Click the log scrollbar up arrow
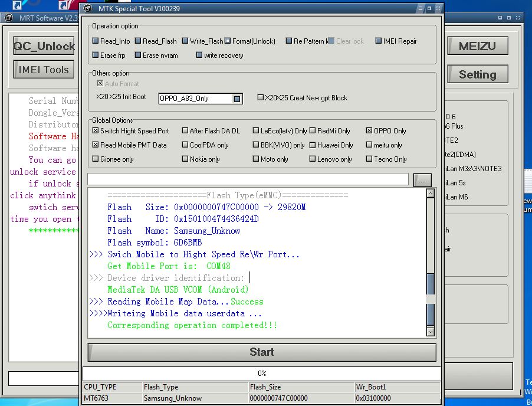 pyautogui.click(x=430, y=194)
